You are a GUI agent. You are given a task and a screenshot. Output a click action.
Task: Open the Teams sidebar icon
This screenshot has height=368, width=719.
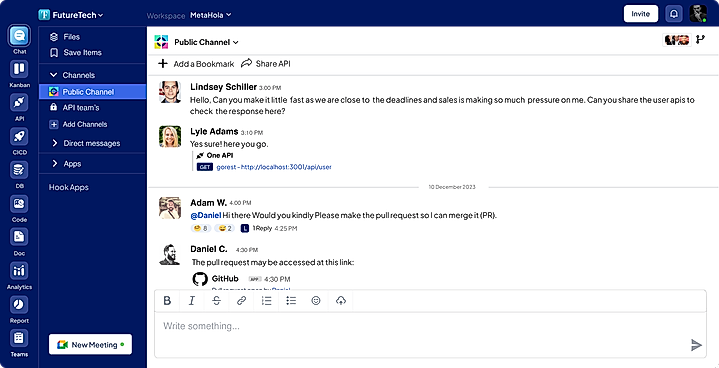[x=19, y=339]
